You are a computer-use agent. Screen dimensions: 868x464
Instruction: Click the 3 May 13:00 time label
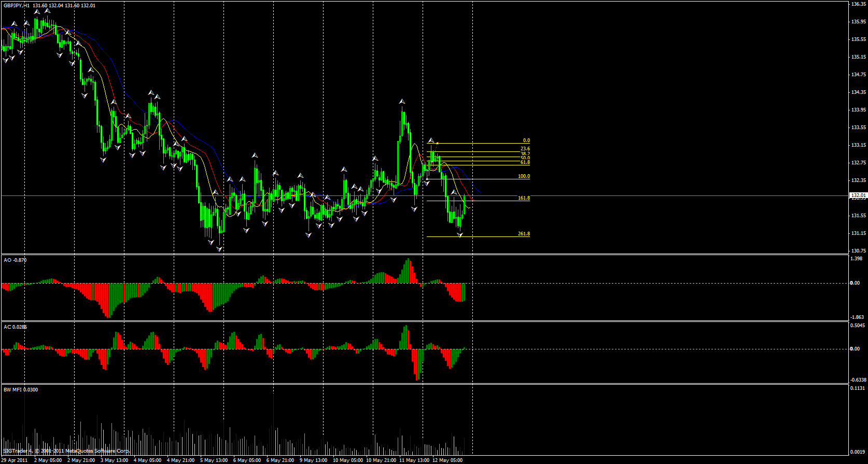[x=114, y=460]
